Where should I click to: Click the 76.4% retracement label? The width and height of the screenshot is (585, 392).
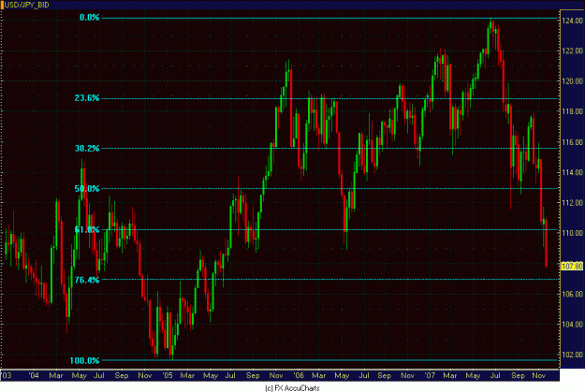[x=87, y=280]
